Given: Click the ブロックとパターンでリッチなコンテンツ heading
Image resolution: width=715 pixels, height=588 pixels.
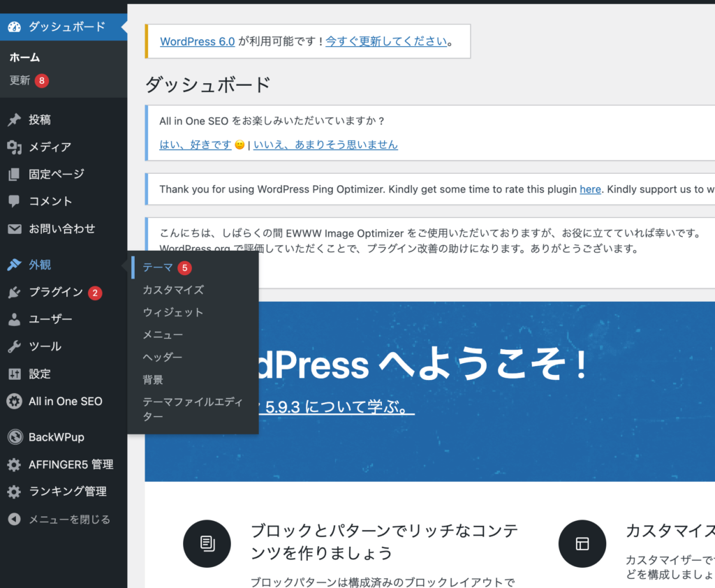Looking at the screenshot, I should 384,541.
